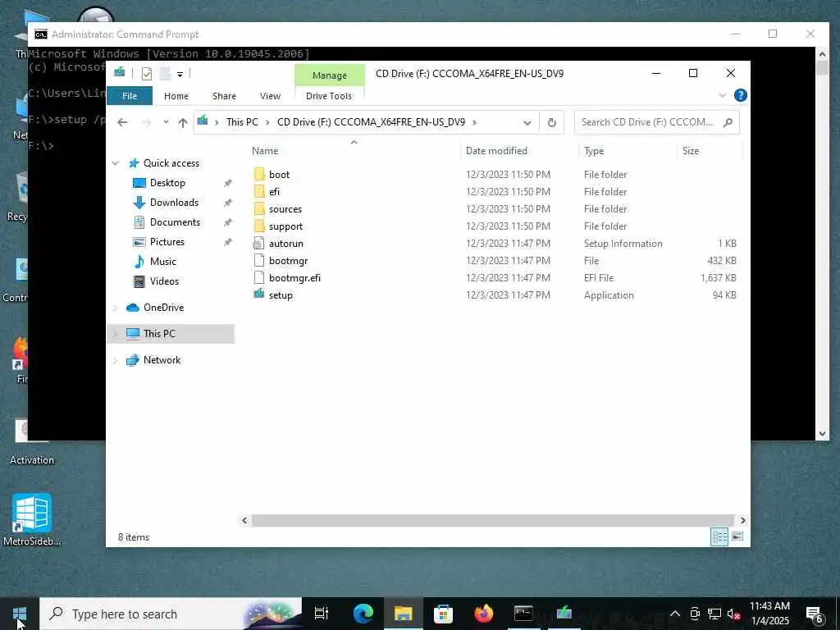The image size is (840, 630).
Task: Open Customize Quick Access Toolbar dropdown
Action: click(x=180, y=74)
